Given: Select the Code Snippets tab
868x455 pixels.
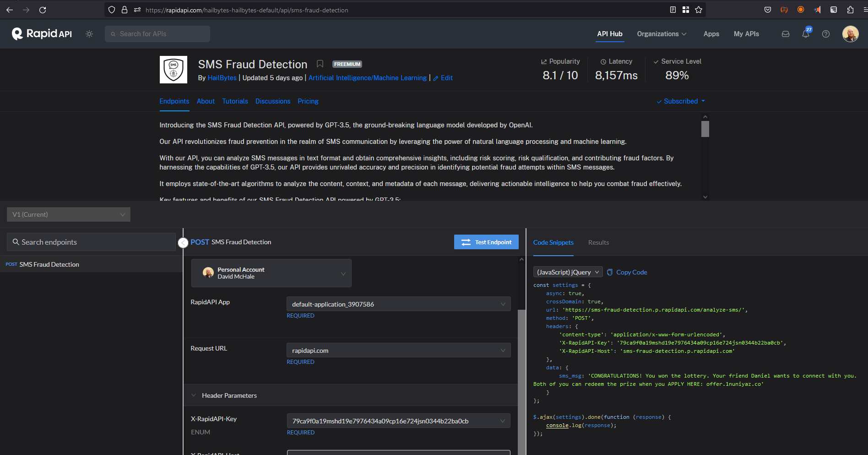Looking at the screenshot, I should 553,242.
